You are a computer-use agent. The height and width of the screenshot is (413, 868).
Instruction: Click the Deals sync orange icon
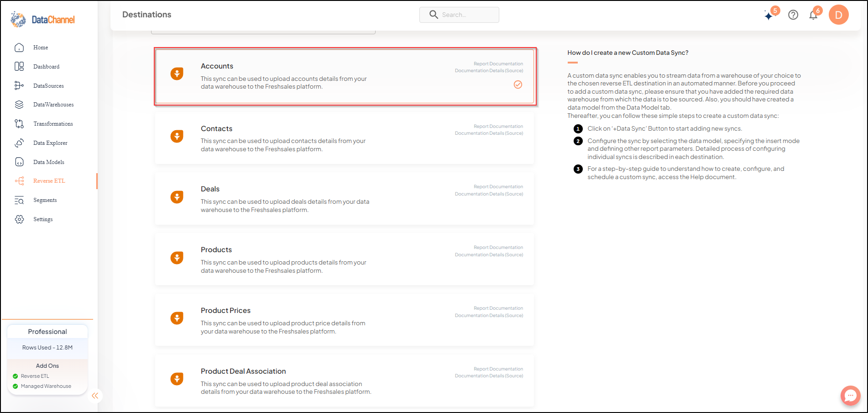point(177,197)
